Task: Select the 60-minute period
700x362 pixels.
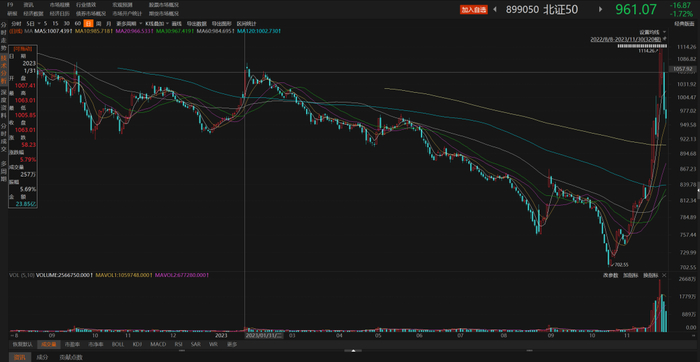Action: [78, 23]
